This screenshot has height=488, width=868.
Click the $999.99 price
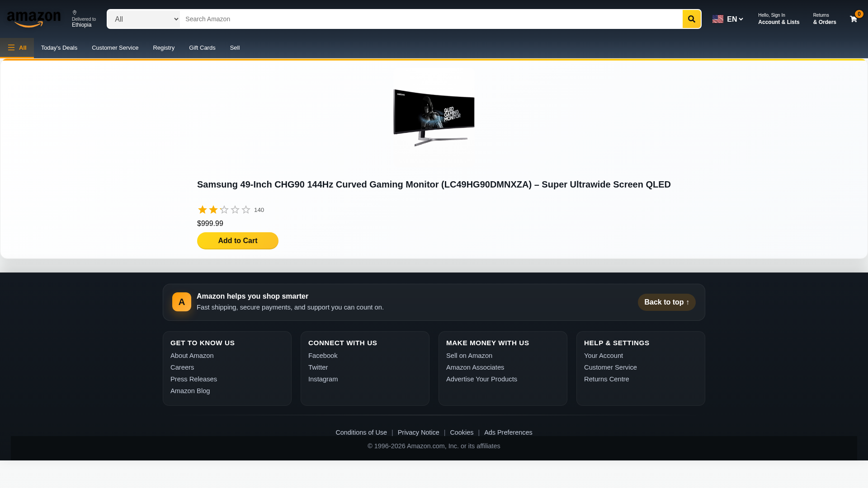(x=210, y=224)
